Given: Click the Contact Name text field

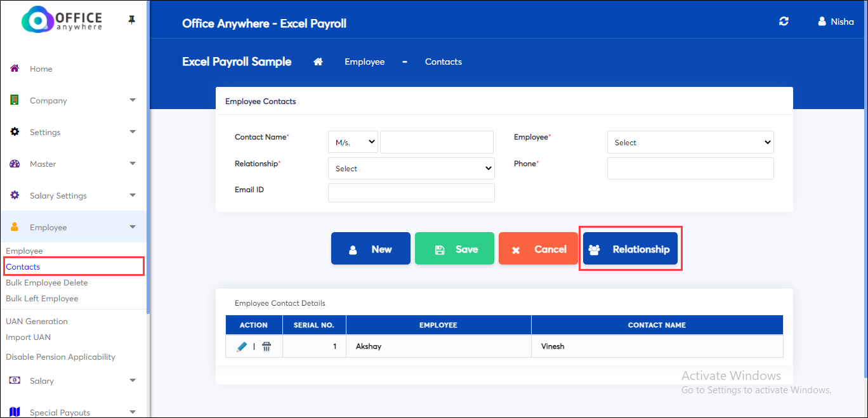Looking at the screenshot, I should tap(437, 142).
